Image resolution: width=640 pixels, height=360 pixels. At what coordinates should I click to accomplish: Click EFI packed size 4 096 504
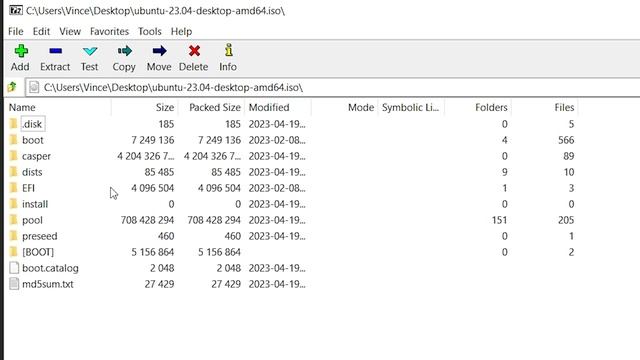219,188
